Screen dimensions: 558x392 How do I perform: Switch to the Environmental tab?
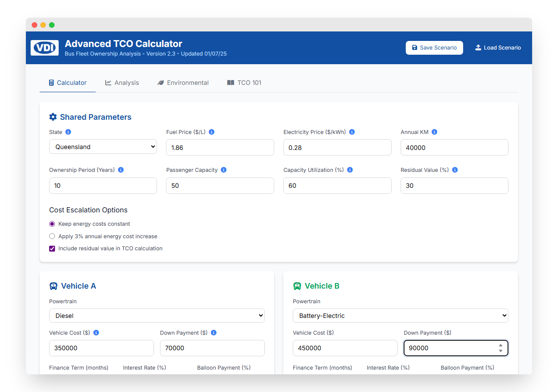tap(183, 83)
